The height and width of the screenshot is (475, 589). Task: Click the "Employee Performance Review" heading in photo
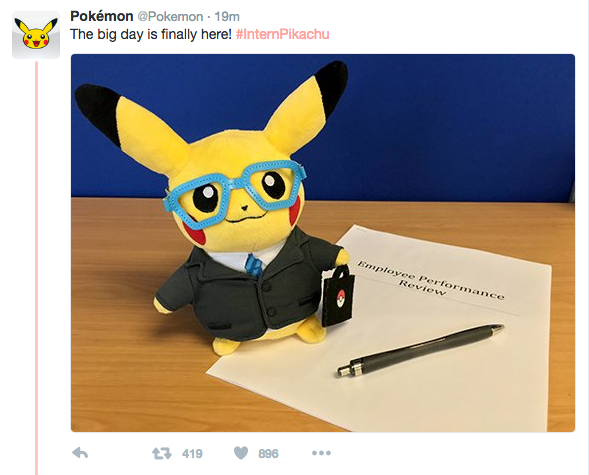[x=431, y=280]
